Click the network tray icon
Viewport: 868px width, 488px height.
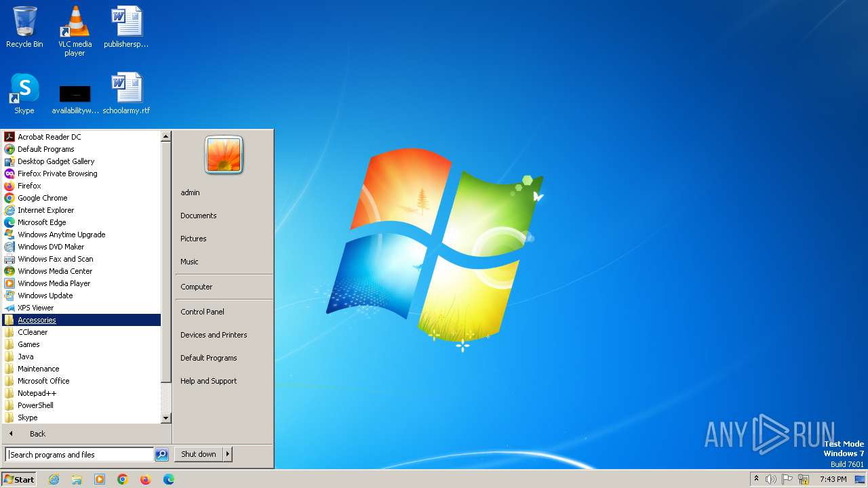click(804, 479)
